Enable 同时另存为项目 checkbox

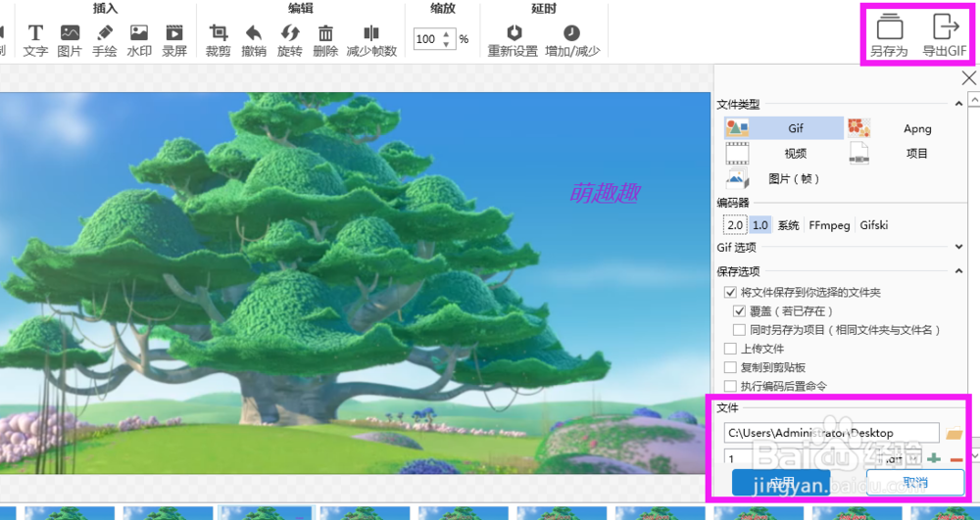coord(739,329)
